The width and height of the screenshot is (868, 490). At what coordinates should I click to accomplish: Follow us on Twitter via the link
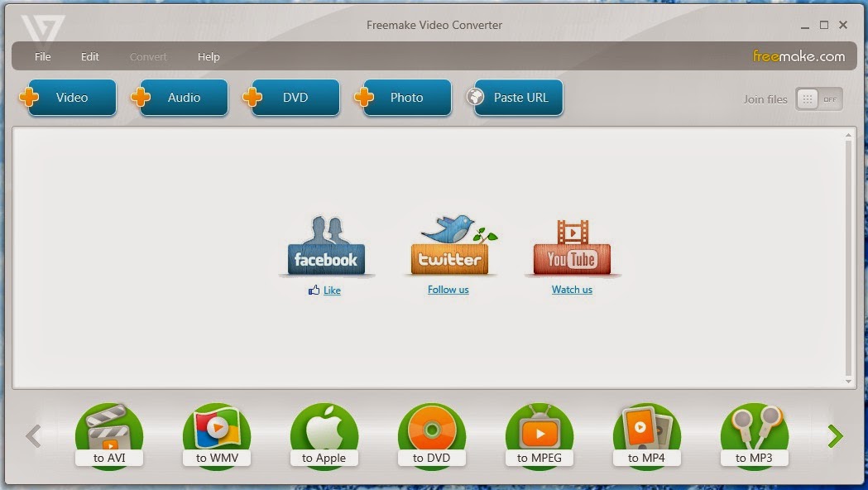click(x=448, y=290)
